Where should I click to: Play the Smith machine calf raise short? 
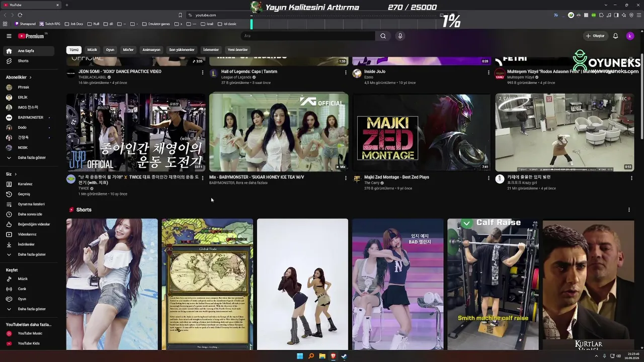tap(493, 284)
